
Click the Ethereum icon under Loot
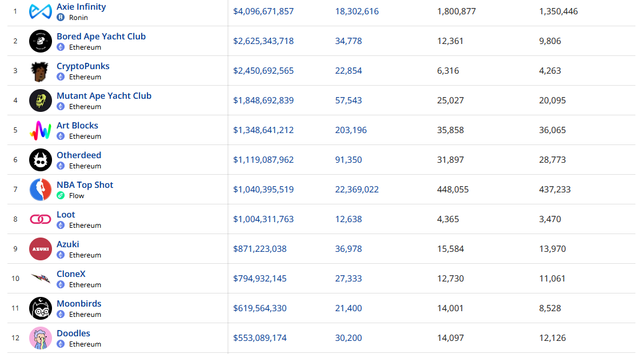point(61,225)
